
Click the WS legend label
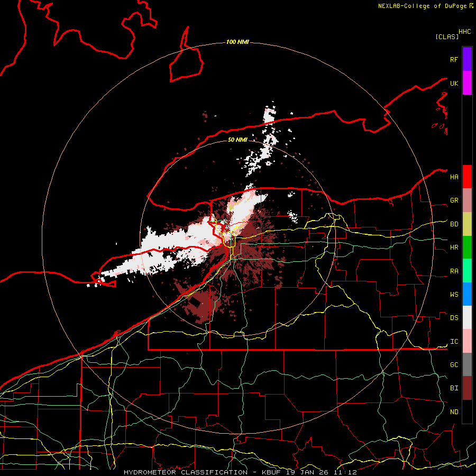pos(454,295)
